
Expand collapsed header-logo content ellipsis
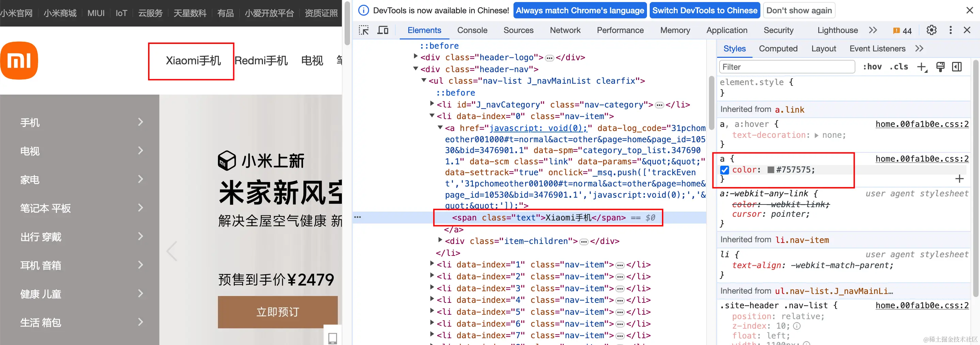point(549,58)
